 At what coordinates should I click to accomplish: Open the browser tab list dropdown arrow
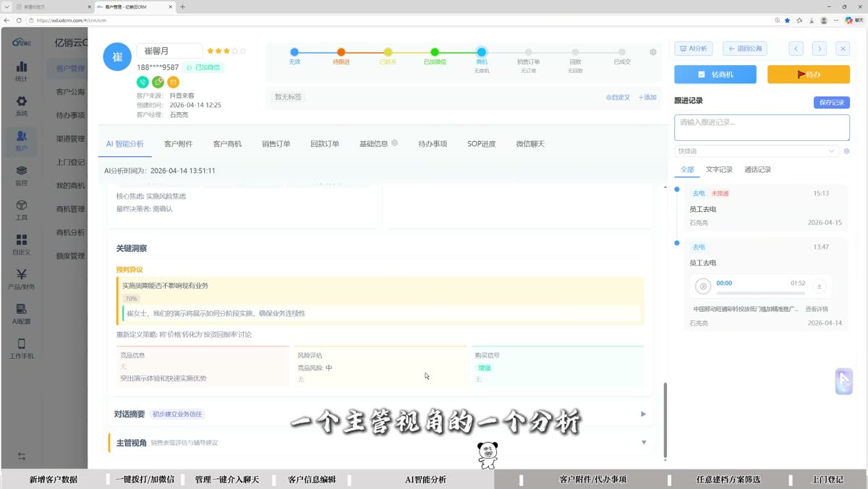(x=7, y=7)
